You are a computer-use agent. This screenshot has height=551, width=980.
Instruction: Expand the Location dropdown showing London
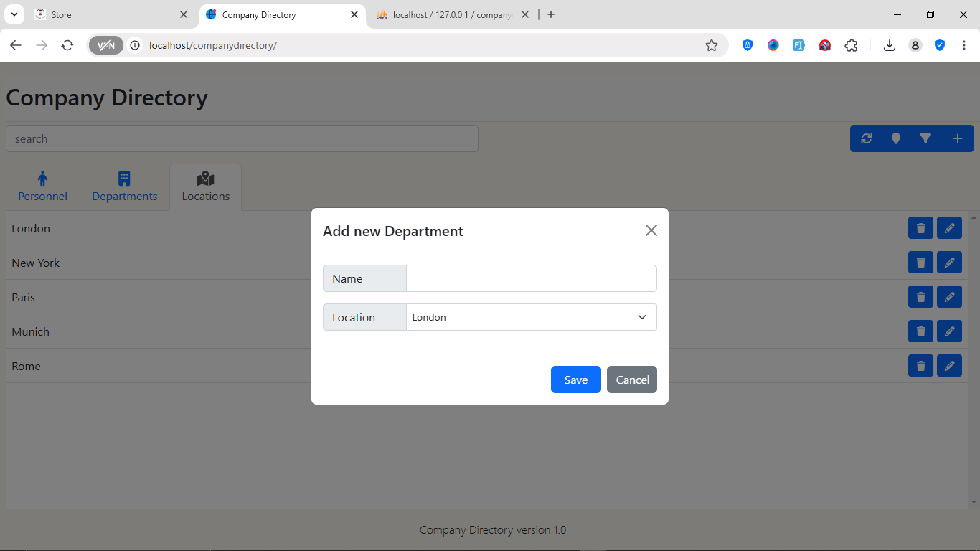coord(531,317)
